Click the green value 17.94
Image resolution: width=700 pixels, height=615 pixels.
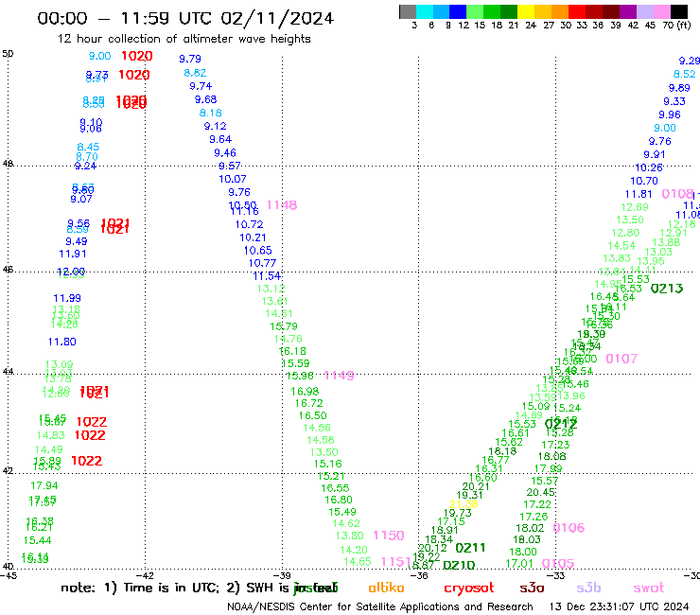44,485
